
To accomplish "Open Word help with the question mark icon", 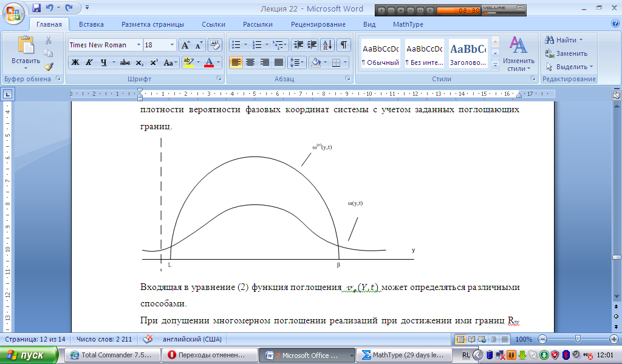I will pos(615,24).
